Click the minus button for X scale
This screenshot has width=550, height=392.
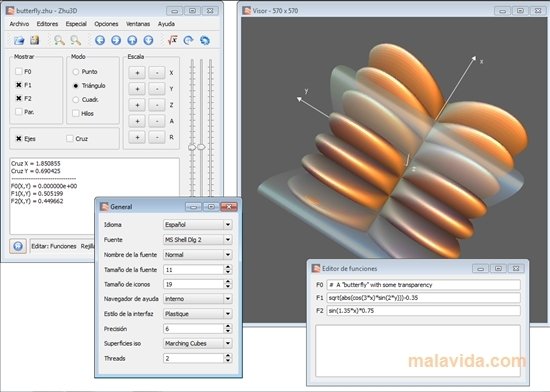pos(156,73)
